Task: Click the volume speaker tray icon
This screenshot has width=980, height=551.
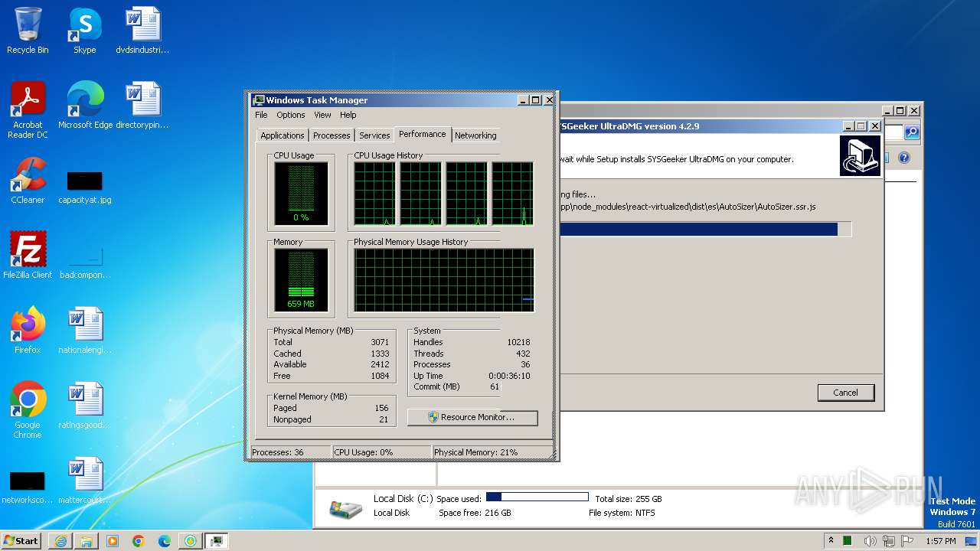Action: click(x=871, y=541)
